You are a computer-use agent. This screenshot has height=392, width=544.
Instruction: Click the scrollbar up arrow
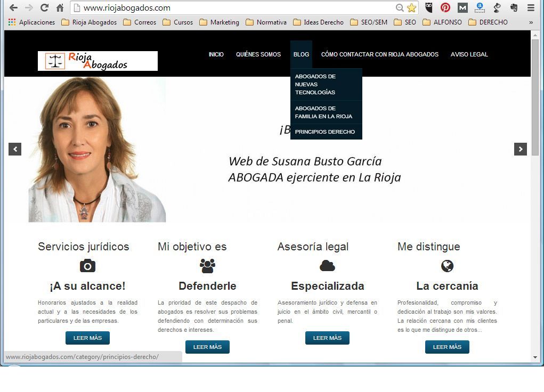coord(535,35)
